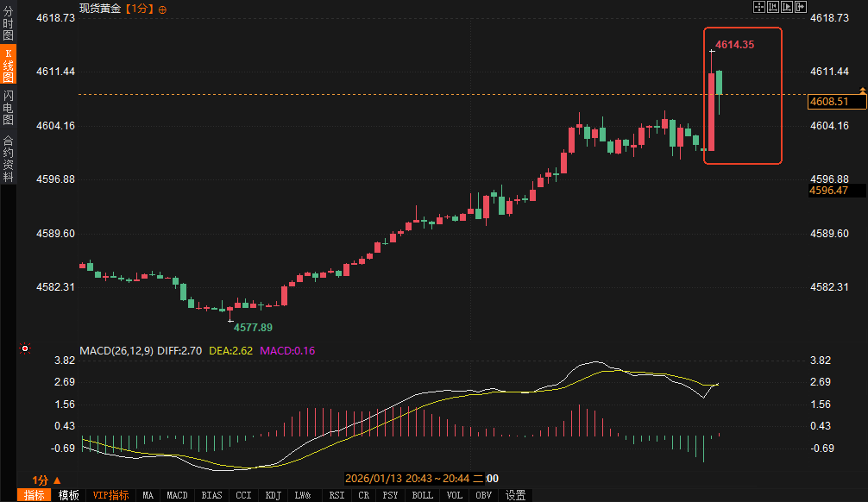
Task: Apply the MA indicator
Action: coord(148,495)
